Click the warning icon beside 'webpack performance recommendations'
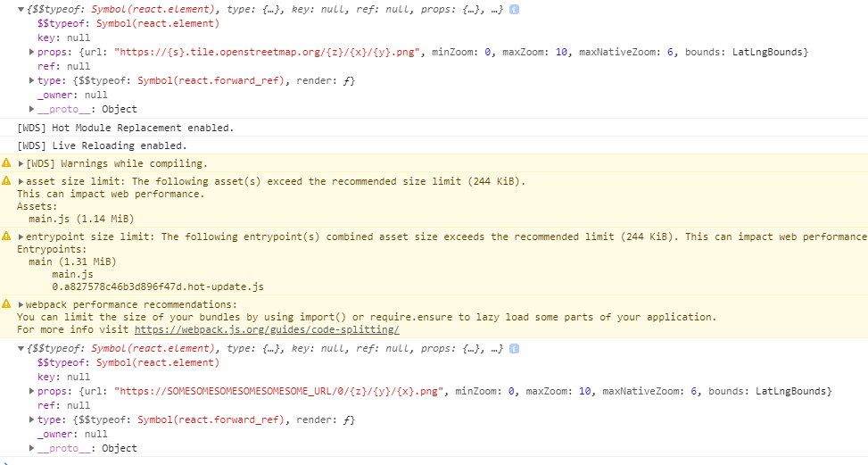Screen dimensions: 868x465 [x=6, y=304]
